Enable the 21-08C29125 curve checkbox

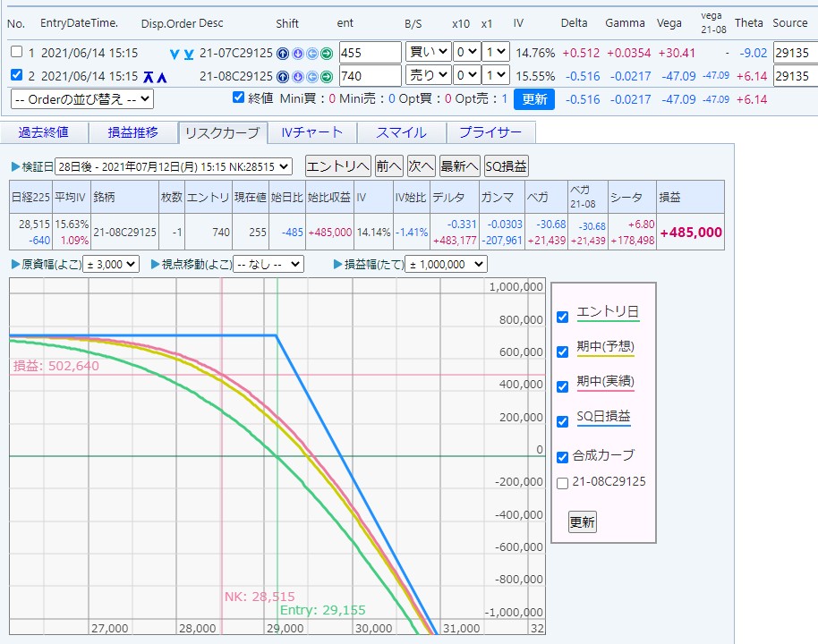562,483
